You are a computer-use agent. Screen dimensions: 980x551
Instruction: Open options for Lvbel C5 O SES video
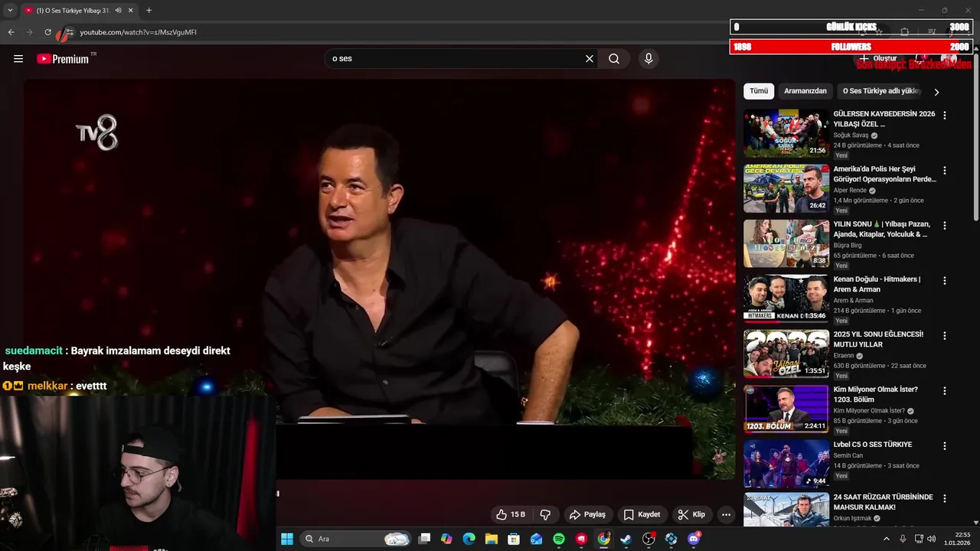(x=944, y=446)
